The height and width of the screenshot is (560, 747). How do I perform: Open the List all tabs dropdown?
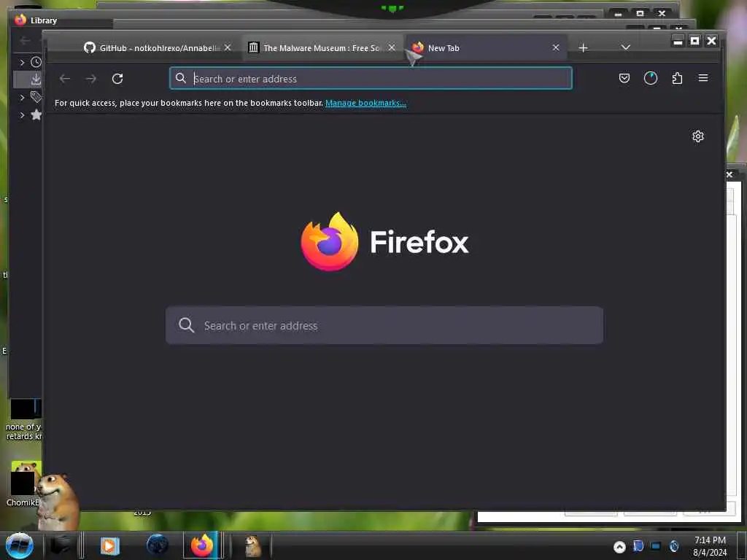[626, 47]
